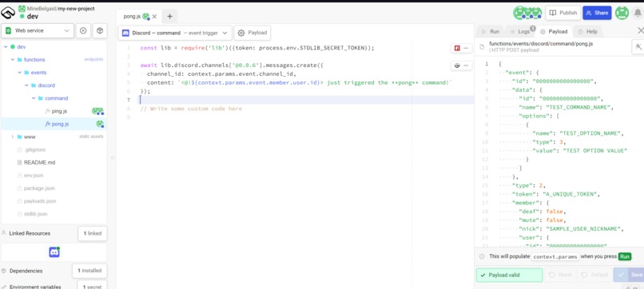Close the right side panel with the X
The width and height of the screenshot is (644, 289).
coord(640,30)
